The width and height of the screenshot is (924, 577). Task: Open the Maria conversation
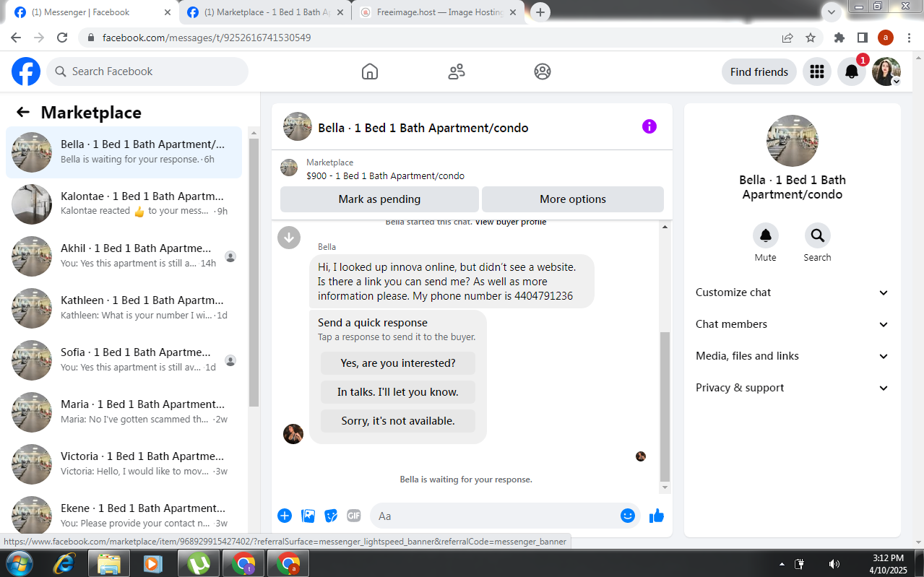point(124,412)
